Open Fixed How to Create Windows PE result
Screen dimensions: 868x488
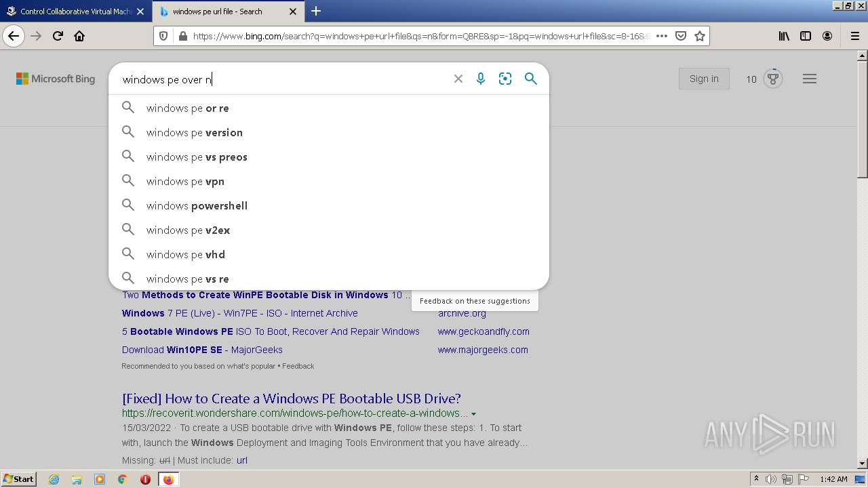tap(292, 399)
